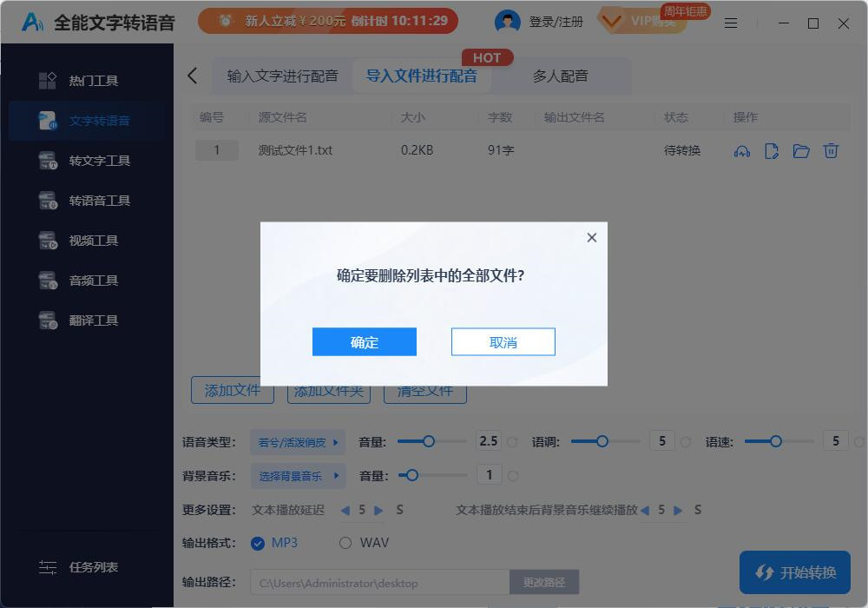Open the edit icon for 测试文件1.txt
Viewport: 868px width, 608px height.
pyautogui.click(x=772, y=150)
